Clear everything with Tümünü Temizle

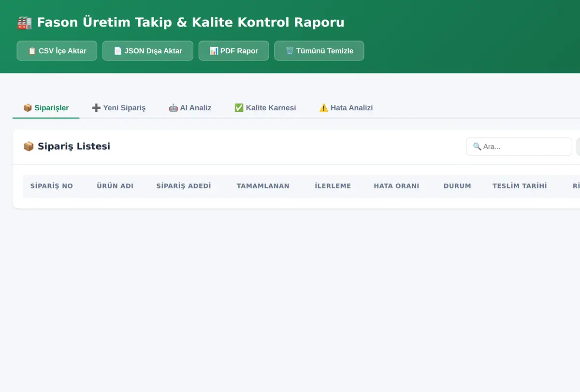(x=319, y=51)
